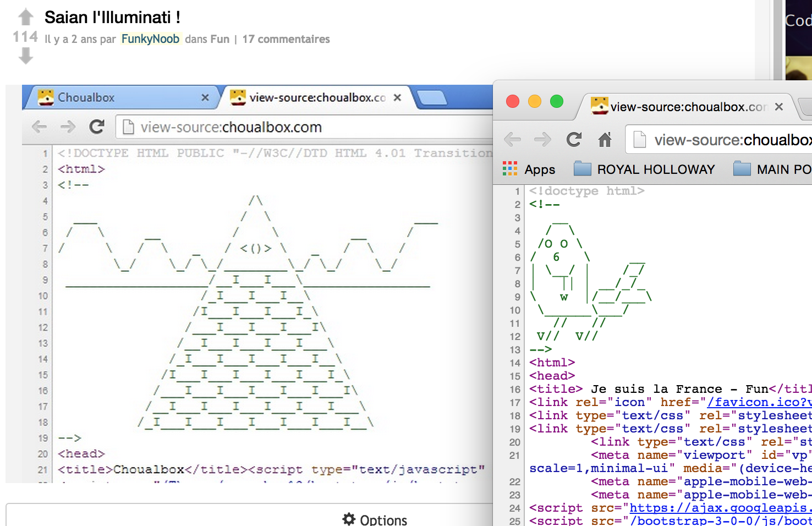Reload the page in right browser
The width and height of the screenshot is (812, 526).
(574, 140)
